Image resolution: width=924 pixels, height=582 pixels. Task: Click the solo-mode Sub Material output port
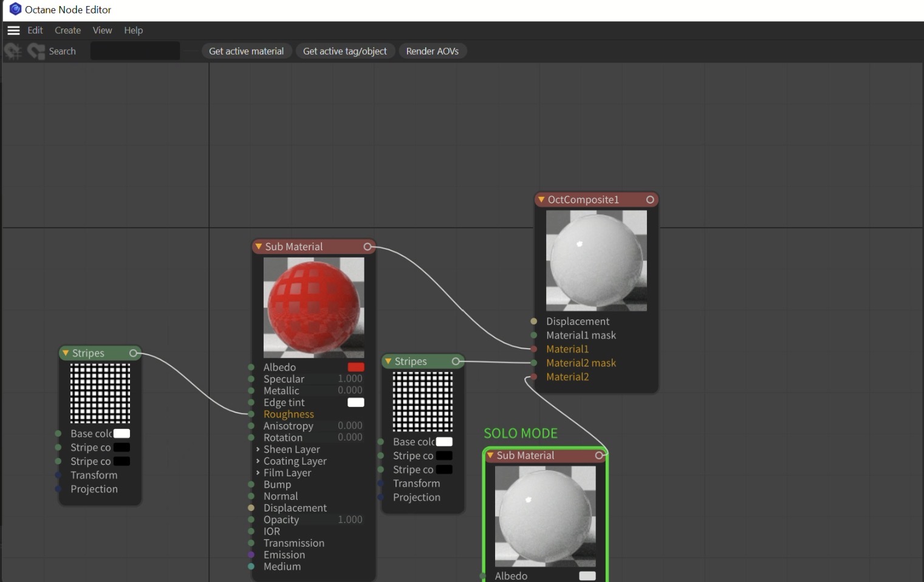coord(599,455)
